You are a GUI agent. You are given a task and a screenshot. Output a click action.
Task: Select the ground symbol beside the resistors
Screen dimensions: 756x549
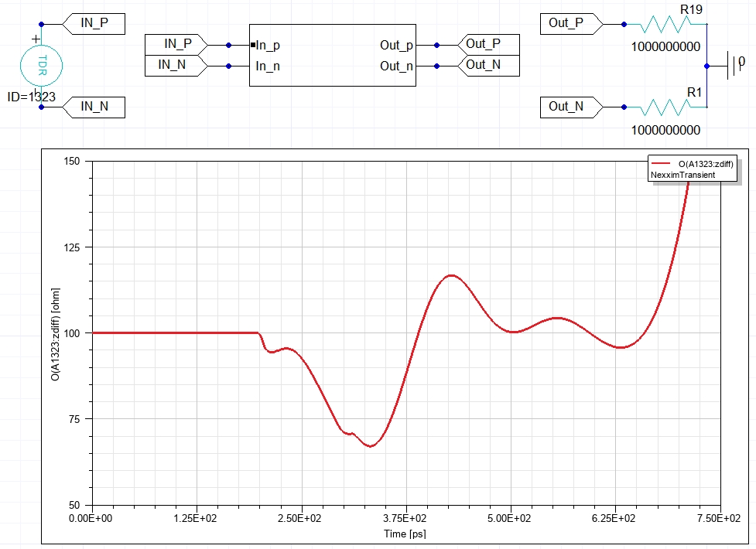pyautogui.click(x=730, y=66)
